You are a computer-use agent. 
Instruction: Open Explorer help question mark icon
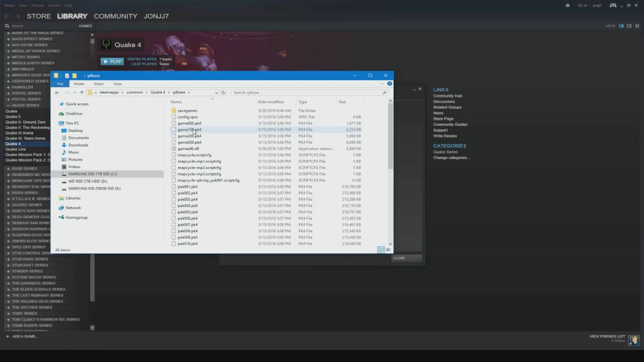389,83
